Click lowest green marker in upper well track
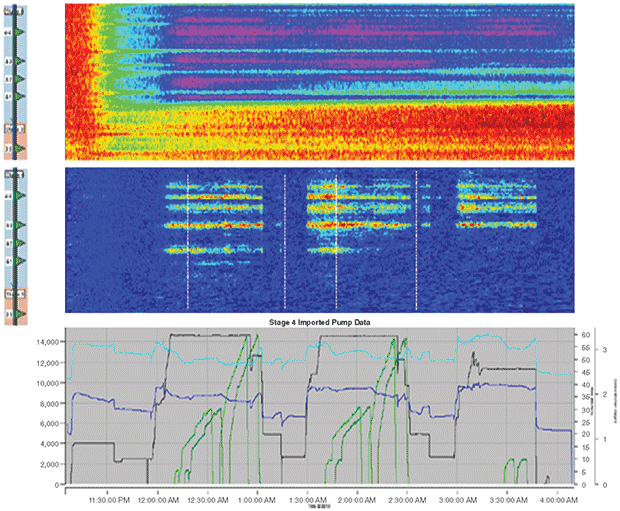Image resolution: width=620 pixels, height=511 pixels. pos(20,148)
